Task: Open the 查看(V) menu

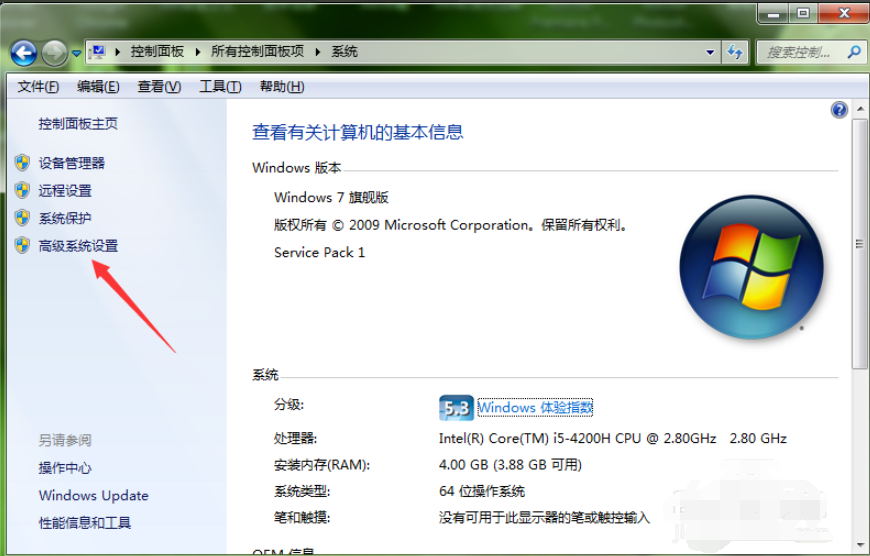Action: click(x=159, y=87)
